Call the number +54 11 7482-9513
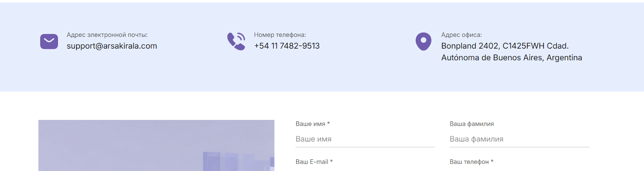Viewport: 644px width, 171px height. (287, 46)
